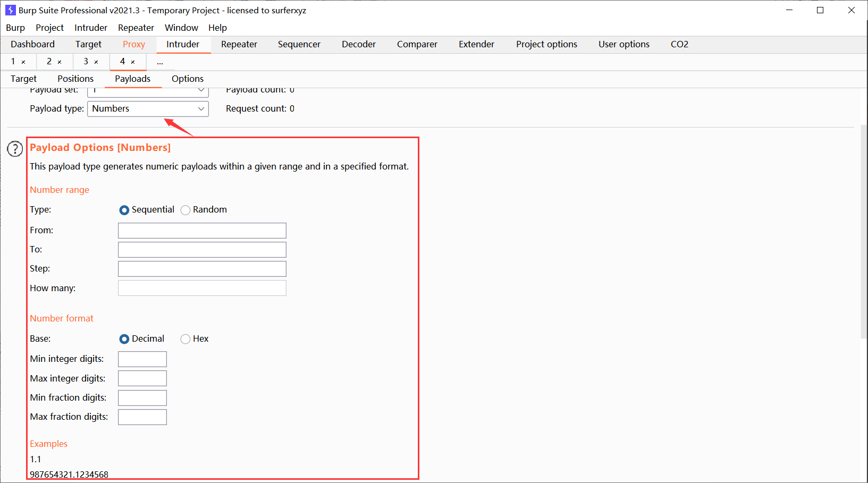This screenshot has height=483, width=868.
Task: Open the Project menu
Action: tap(49, 28)
